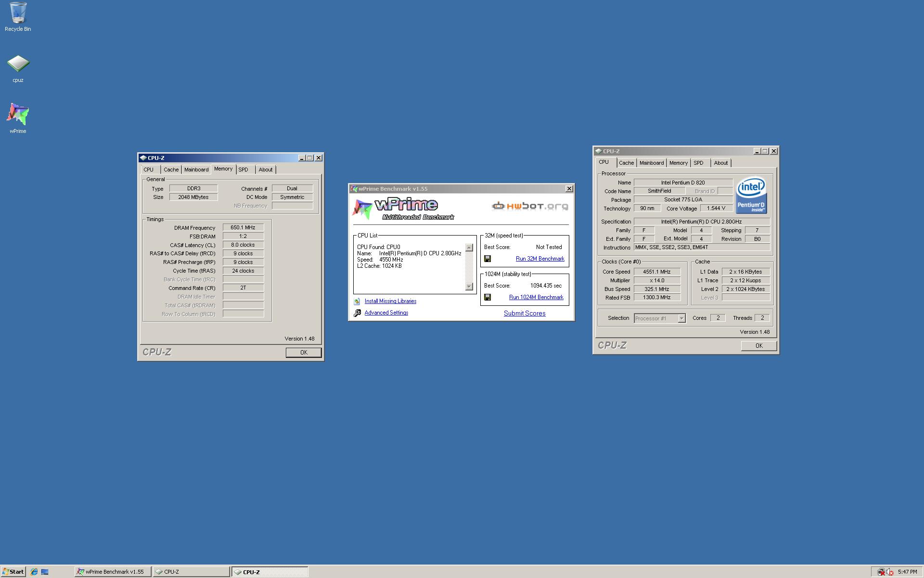924x578 pixels.
Task: Click the memory Type field DDR3
Action: 193,189
